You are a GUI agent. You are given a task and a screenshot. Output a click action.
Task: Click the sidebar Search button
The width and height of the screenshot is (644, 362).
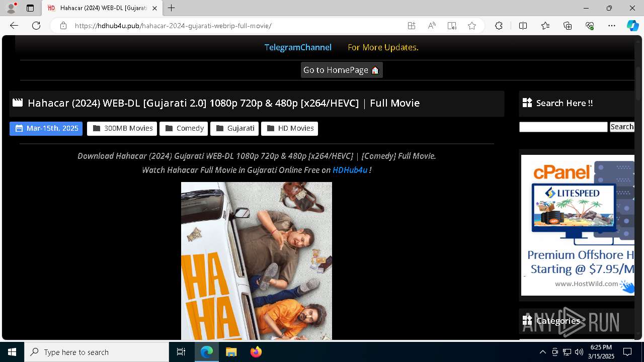pyautogui.click(x=622, y=127)
